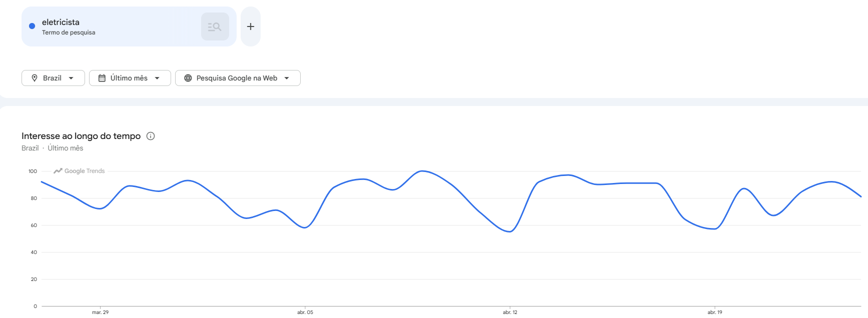Click the calendar icon in Último mês filter

point(102,78)
